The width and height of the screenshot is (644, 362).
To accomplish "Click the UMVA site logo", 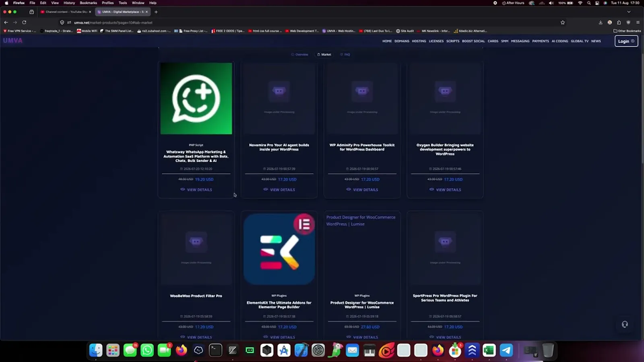I will pos(13,41).
